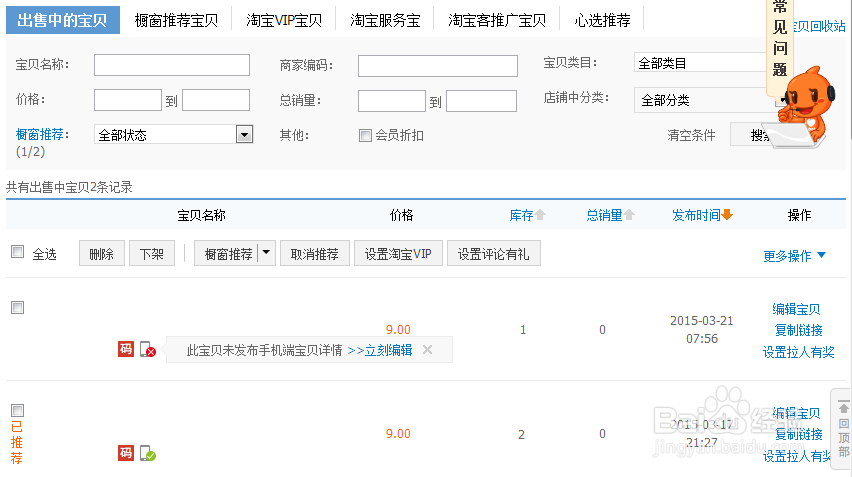Switch to 淘宝服务宝 tab
Image resolution: width=852 pixels, height=477 pixels.
(x=385, y=21)
